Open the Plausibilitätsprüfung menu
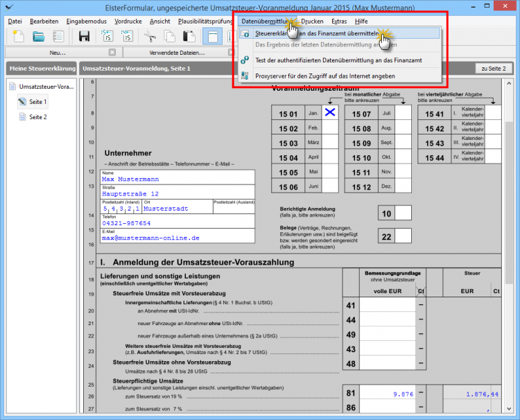 [206, 21]
